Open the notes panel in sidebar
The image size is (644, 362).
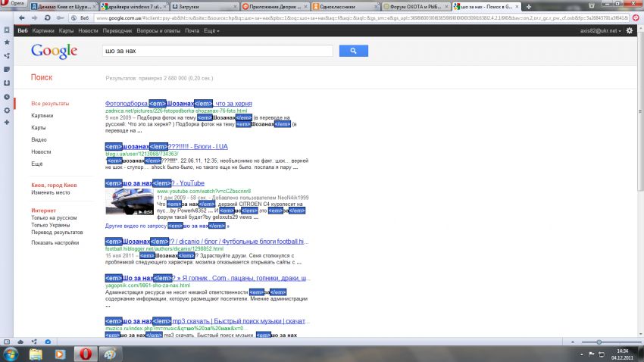(x=7, y=70)
